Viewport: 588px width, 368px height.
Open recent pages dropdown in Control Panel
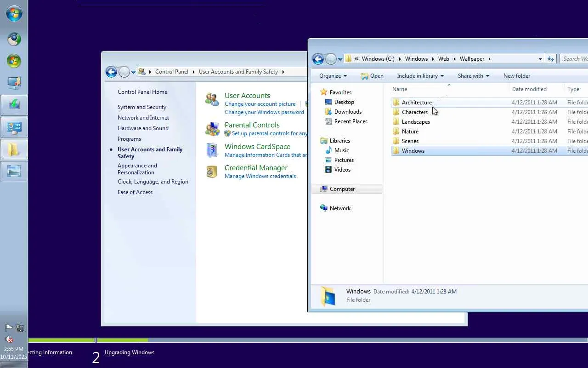pos(133,72)
